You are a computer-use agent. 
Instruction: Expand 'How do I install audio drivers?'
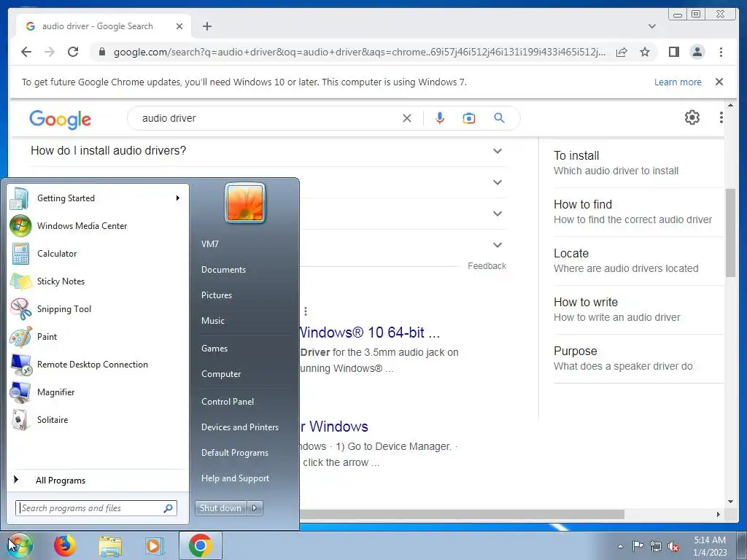267,151
